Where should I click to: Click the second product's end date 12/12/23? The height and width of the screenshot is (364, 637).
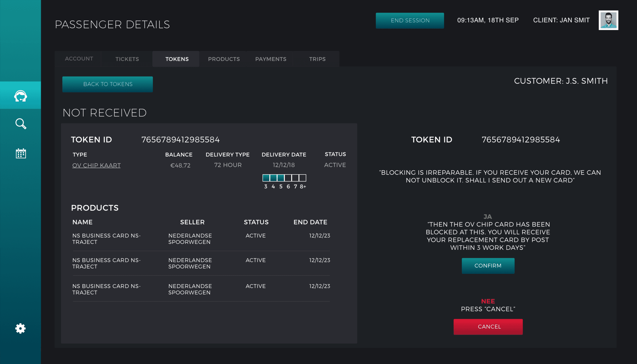point(320,260)
